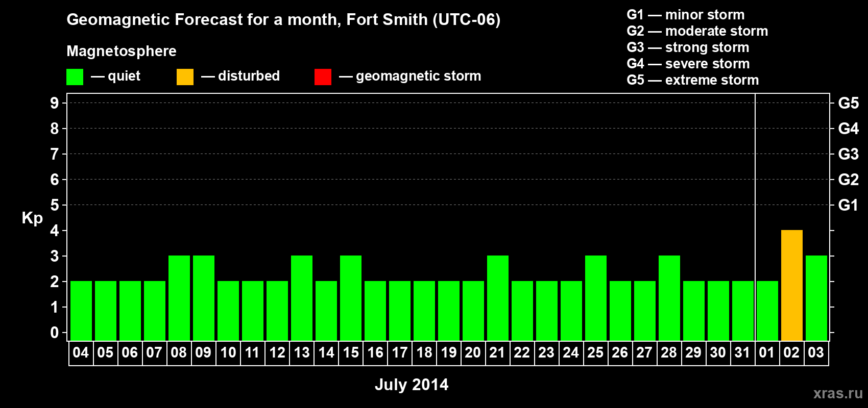
Task: Click the chart title mentioning Fort Smith
Action: pos(283,19)
